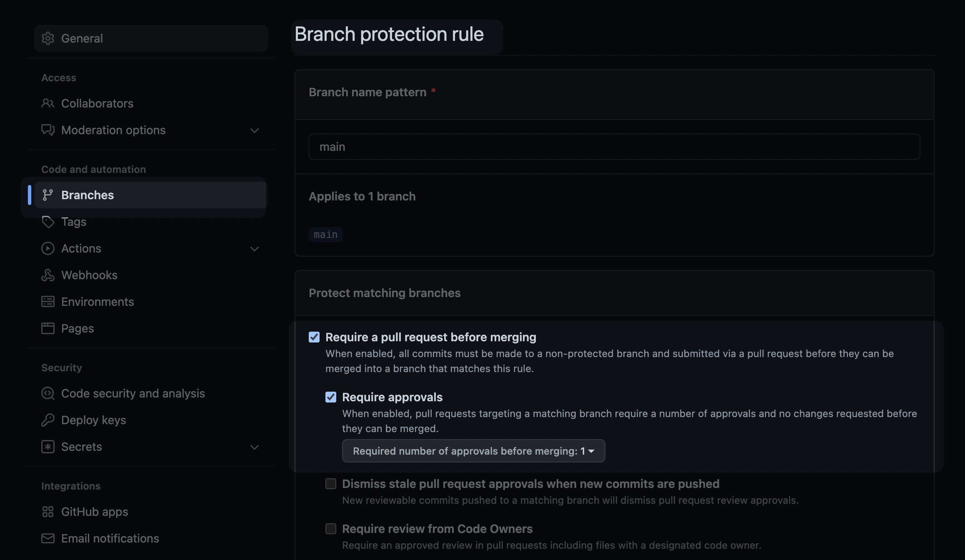The image size is (965, 560).
Task: Open Pages settings link
Action: coord(151,328)
